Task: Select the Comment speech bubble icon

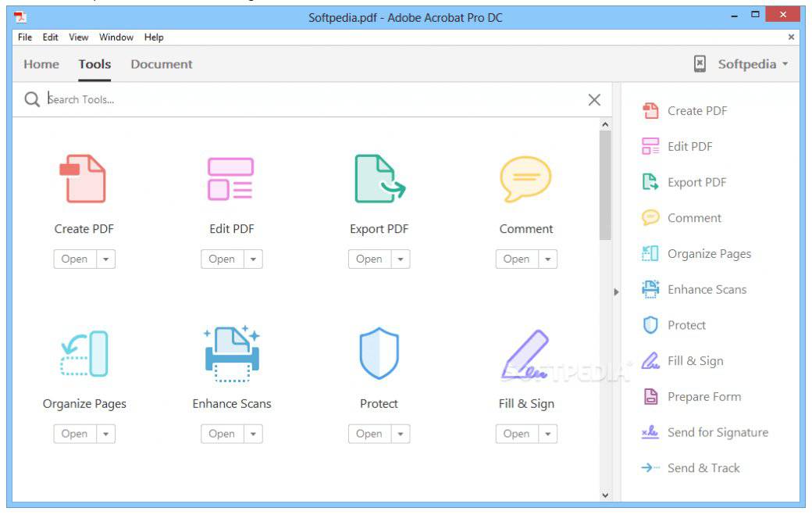Action: click(526, 178)
